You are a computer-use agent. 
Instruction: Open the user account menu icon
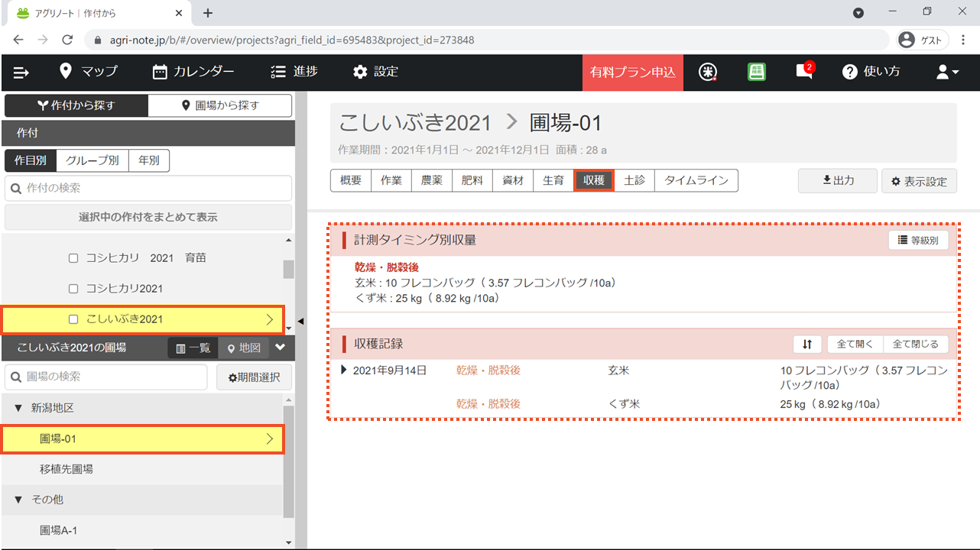pos(947,72)
